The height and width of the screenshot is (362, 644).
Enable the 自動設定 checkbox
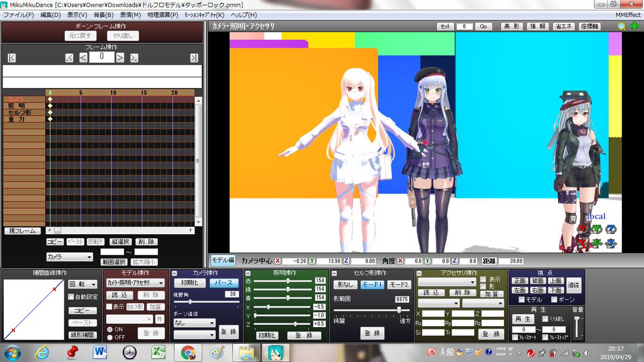tap(71, 297)
